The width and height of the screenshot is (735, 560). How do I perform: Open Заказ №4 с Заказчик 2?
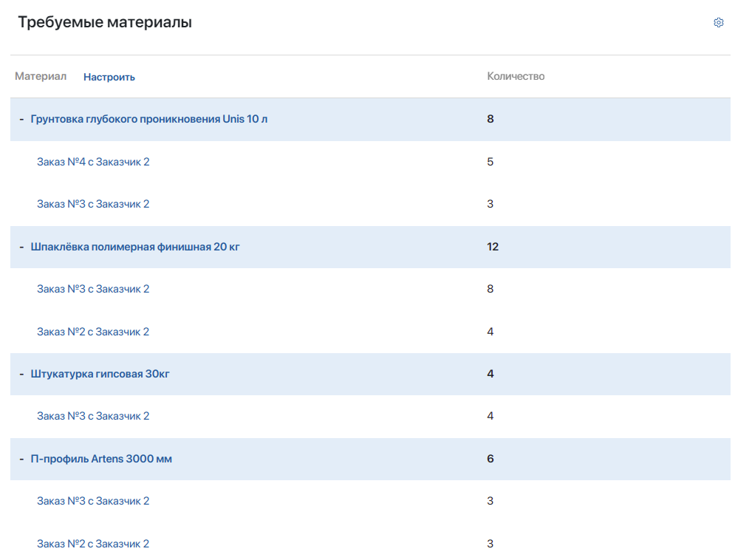tap(93, 162)
